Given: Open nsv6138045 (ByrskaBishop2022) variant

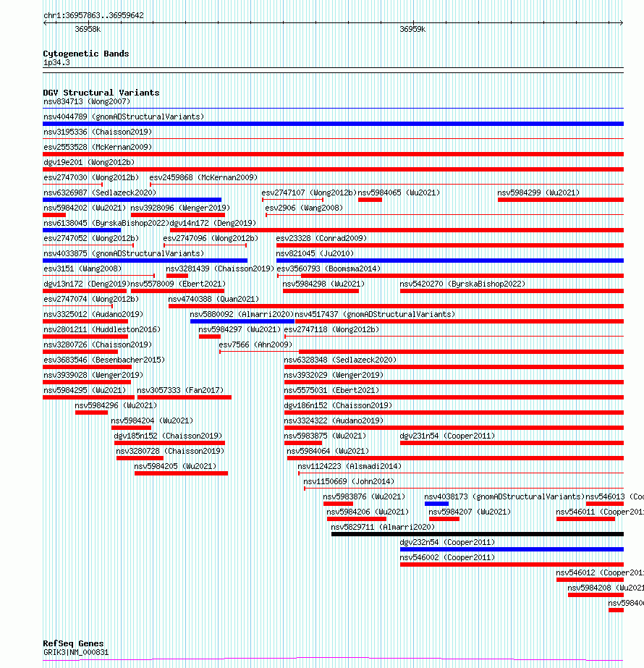Looking at the screenshot, I should 106,223.
